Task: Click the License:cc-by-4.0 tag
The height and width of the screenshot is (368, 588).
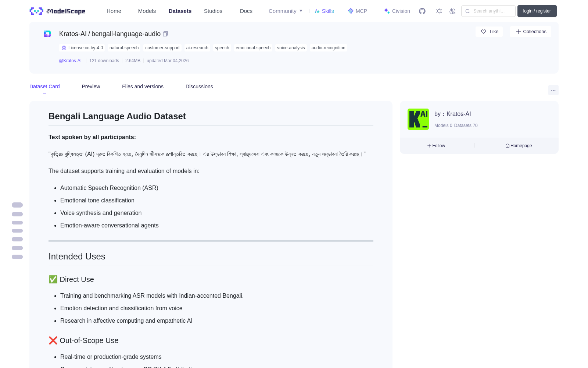Action: [82, 48]
